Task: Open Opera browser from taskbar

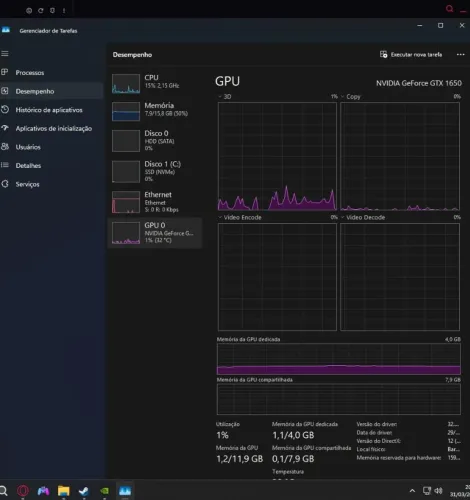Action: point(23,491)
